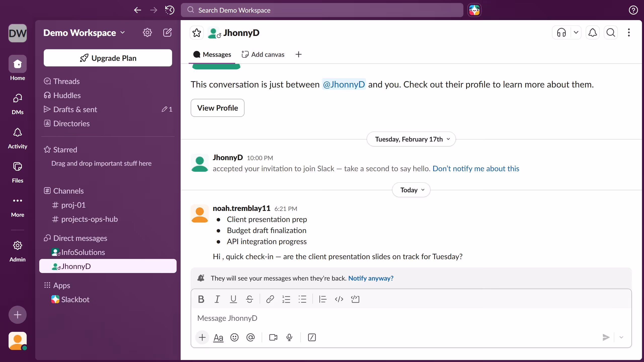Viewport: 644px width, 362px height.
Task: Open schedule send dropdown arrow
Action: point(621,337)
